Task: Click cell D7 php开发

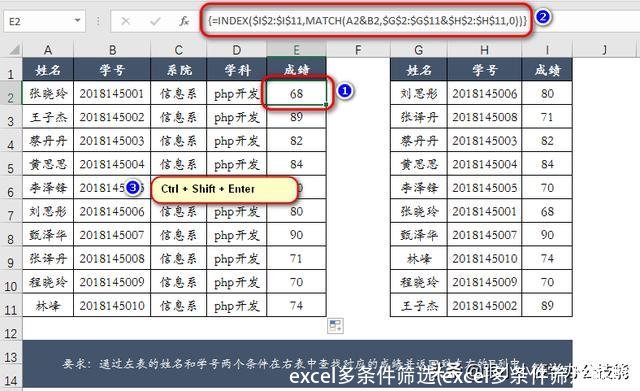Action: [x=237, y=211]
